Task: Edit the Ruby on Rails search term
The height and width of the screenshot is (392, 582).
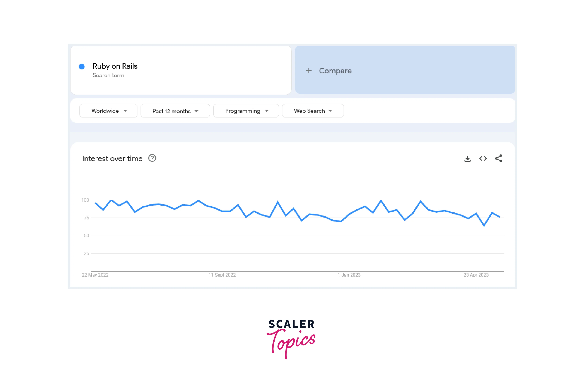Action: click(x=115, y=66)
